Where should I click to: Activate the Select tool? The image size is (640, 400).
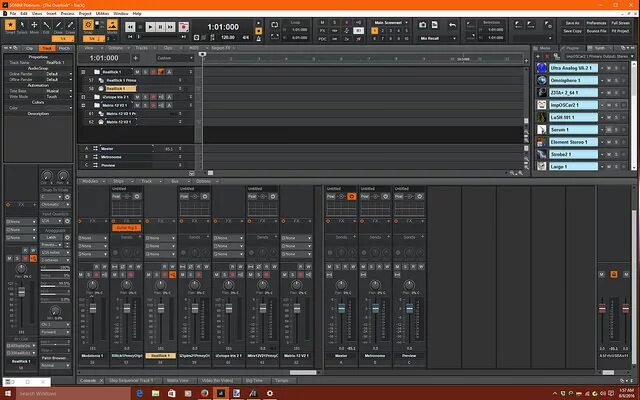(x=22, y=25)
